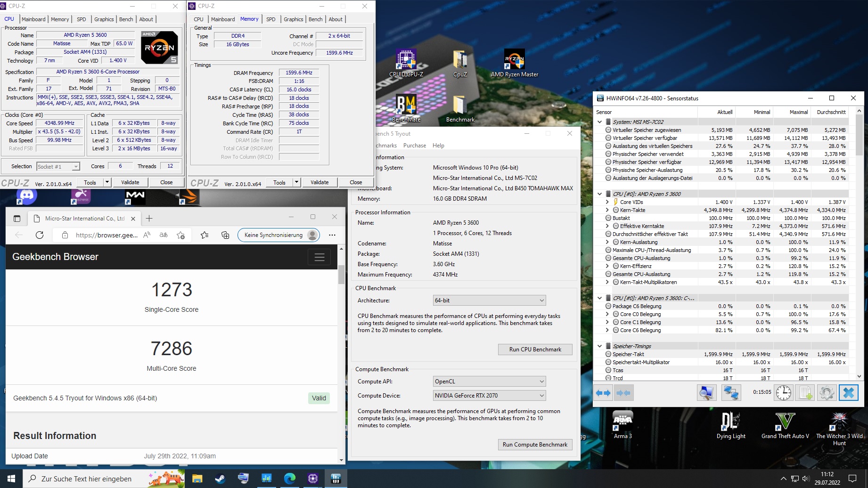The image size is (868, 488).
Task: Collapse Speicher-Timings sensor group
Action: [599, 346]
